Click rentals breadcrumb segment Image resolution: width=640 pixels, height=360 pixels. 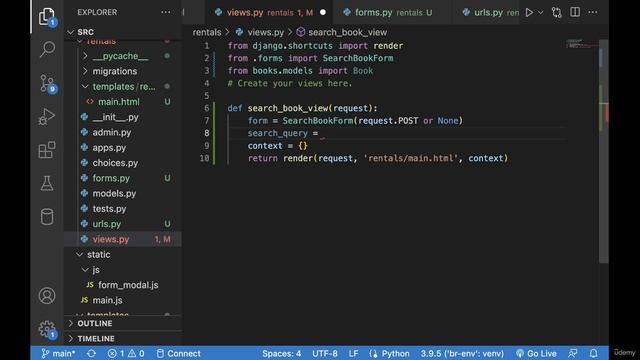tap(207, 32)
